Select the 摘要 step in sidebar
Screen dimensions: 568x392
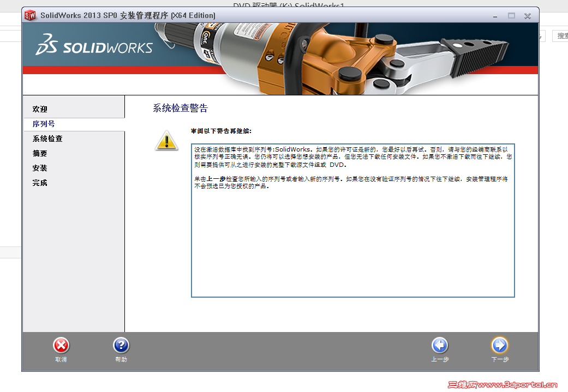[x=40, y=153]
